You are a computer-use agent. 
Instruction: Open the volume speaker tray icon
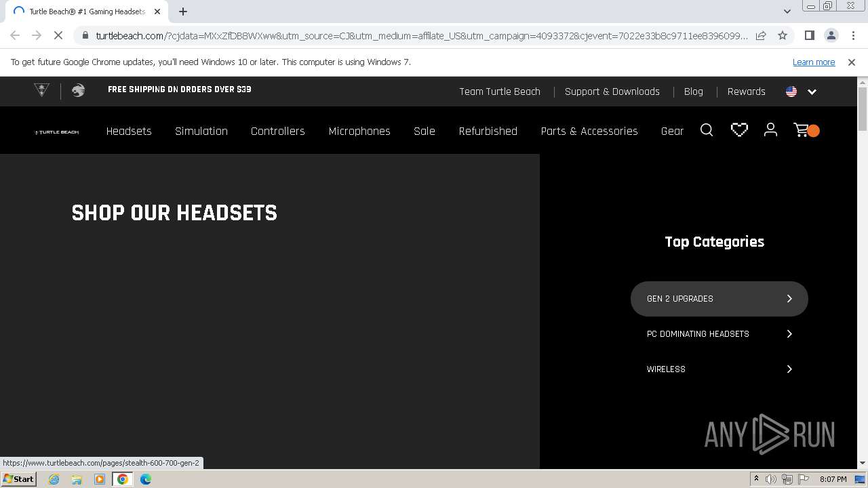[771, 479]
